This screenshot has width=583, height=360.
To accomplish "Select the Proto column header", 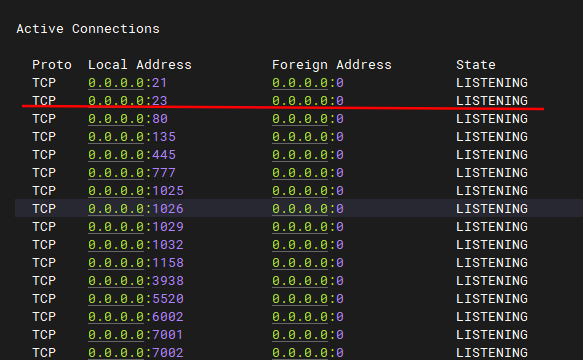I will tap(52, 65).
